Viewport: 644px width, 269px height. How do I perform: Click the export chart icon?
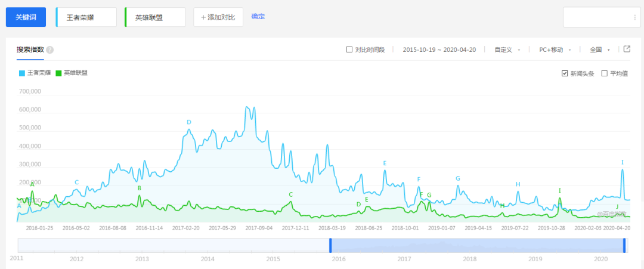pyautogui.click(x=627, y=50)
